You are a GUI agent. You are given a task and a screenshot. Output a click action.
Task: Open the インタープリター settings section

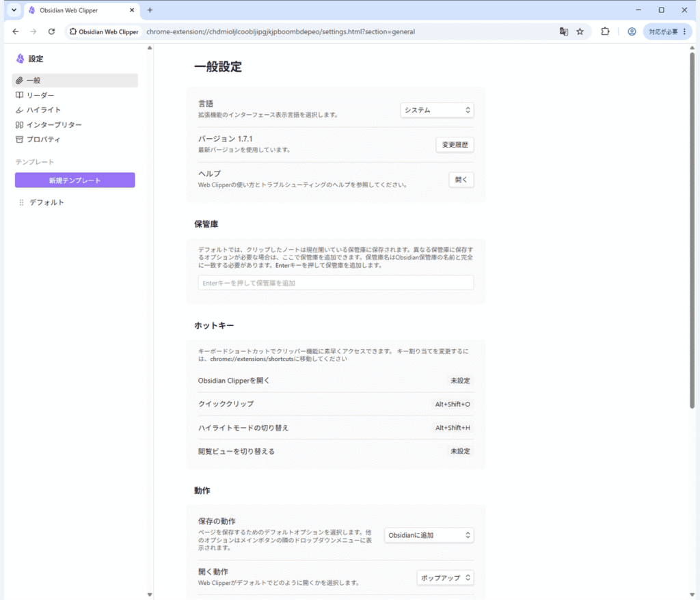click(x=75, y=124)
